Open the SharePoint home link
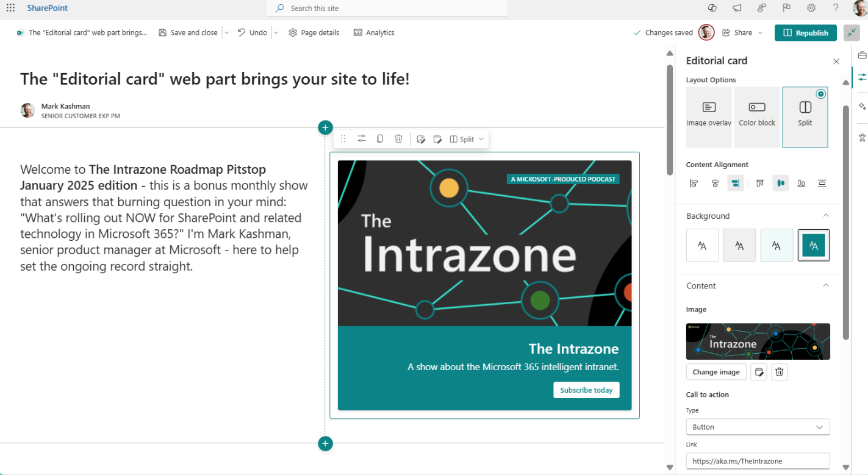Screen dimensions: 868x475 tap(48, 8)
